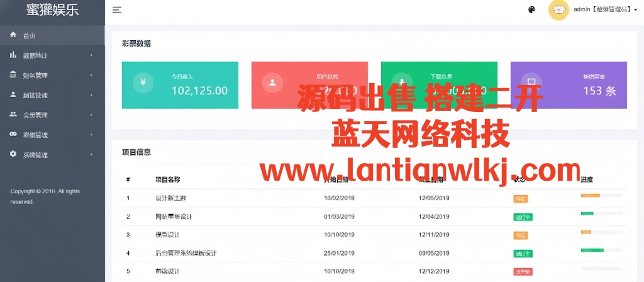Image resolution: width=644 pixels, height=282 pixels.
Task: Click the user icon on the red card
Action: [x=272, y=82]
